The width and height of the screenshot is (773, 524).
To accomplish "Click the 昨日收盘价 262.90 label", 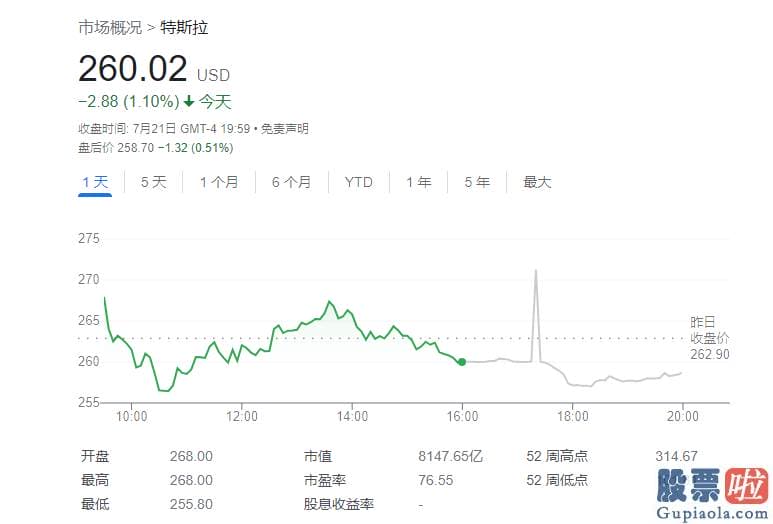I will pos(709,338).
